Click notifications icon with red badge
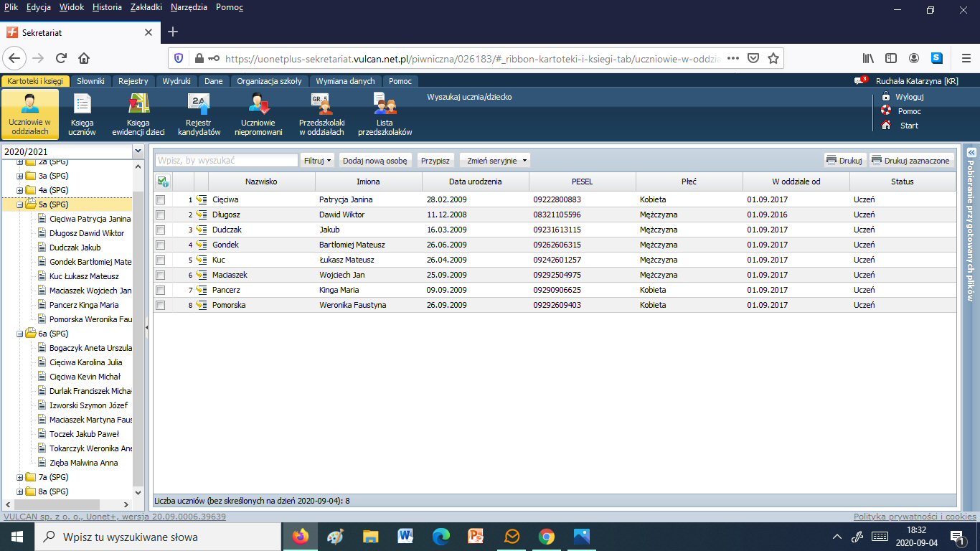The height and width of the screenshot is (551, 980). click(x=859, y=81)
